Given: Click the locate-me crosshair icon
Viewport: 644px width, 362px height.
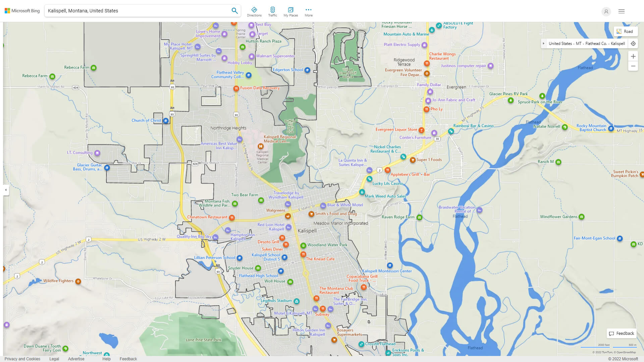Looking at the screenshot, I should click(633, 43).
